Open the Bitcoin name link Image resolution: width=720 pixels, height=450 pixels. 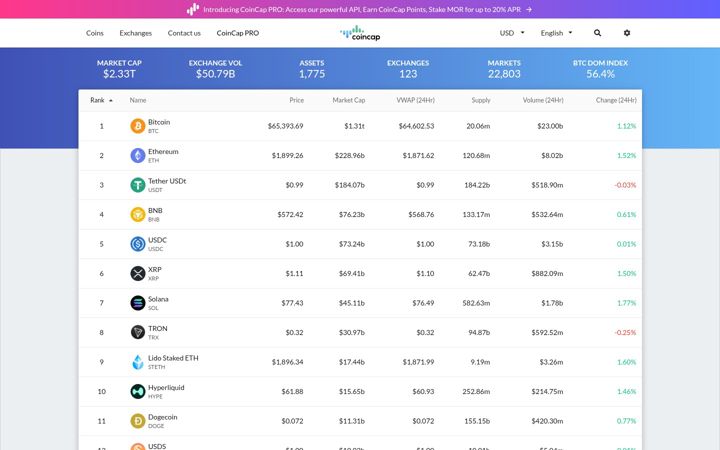(x=159, y=122)
